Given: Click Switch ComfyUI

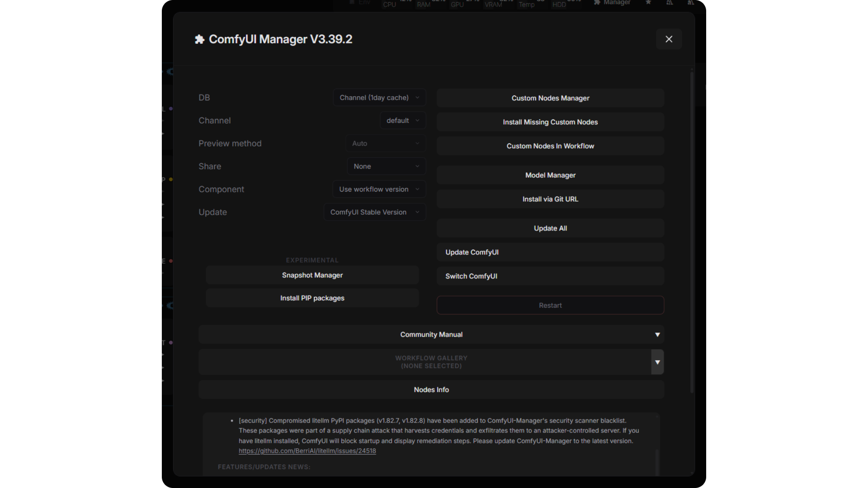Looking at the screenshot, I should [550, 276].
